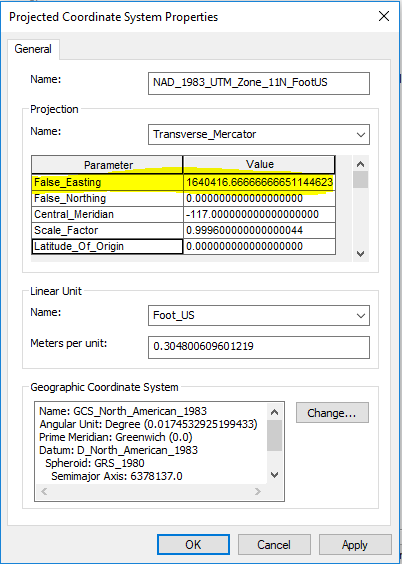Click the OK button
402x564 pixels.
193,545
